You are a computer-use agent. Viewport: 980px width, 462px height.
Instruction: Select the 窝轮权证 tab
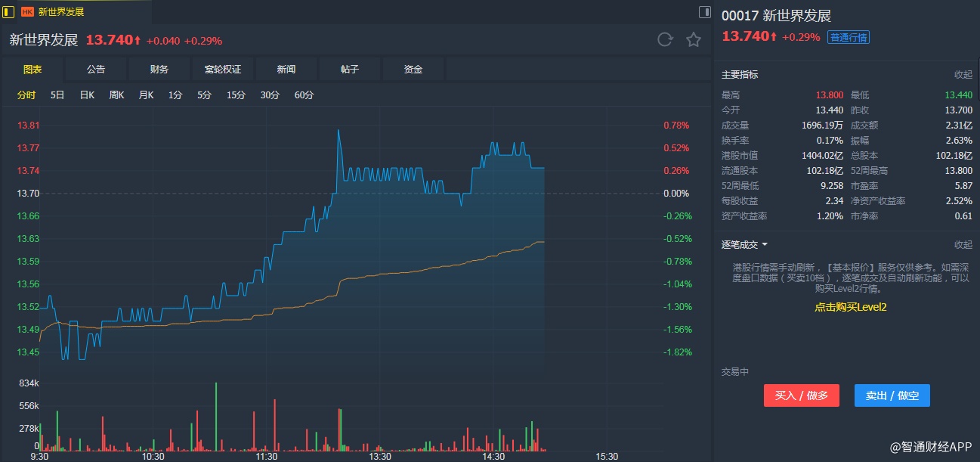(x=223, y=70)
